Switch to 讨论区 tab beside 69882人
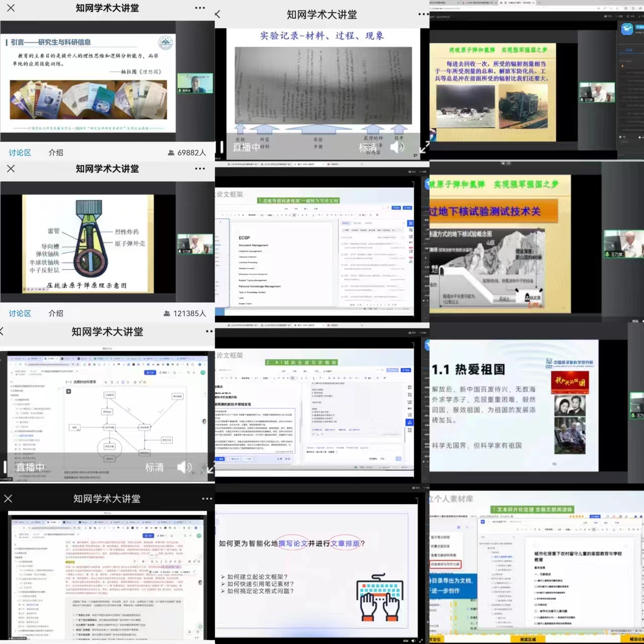Image resolution: width=644 pixels, height=644 pixels. point(20,152)
